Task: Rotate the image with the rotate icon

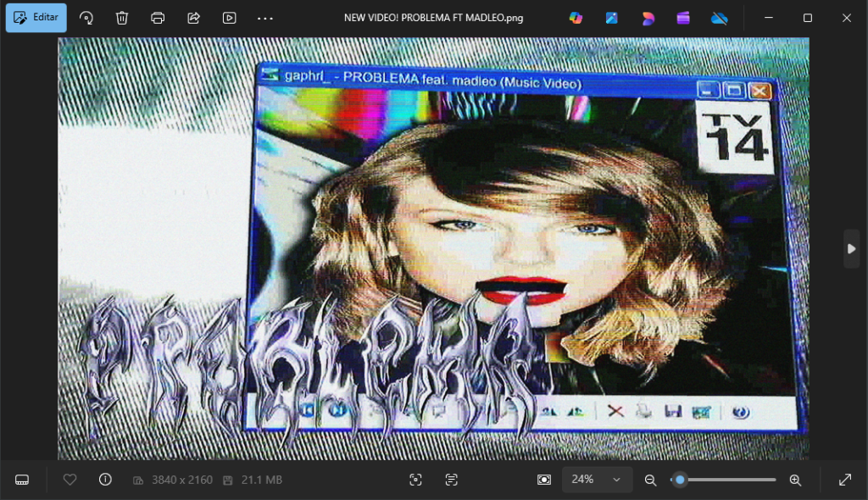Action: coord(86,18)
